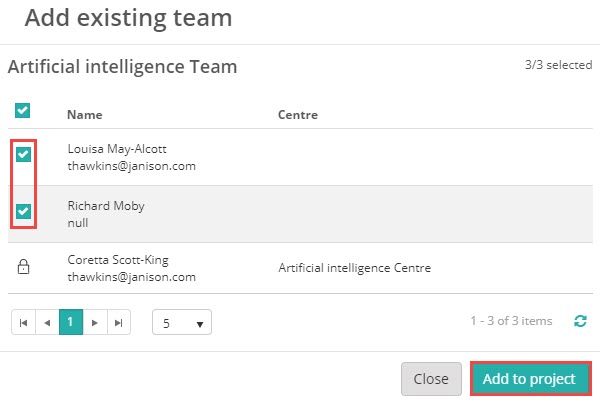Refresh the team members list

coord(580,321)
